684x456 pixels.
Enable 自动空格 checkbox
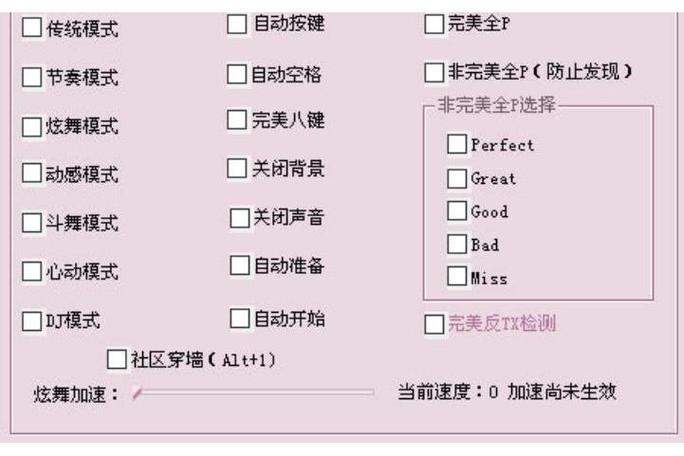tap(237, 73)
